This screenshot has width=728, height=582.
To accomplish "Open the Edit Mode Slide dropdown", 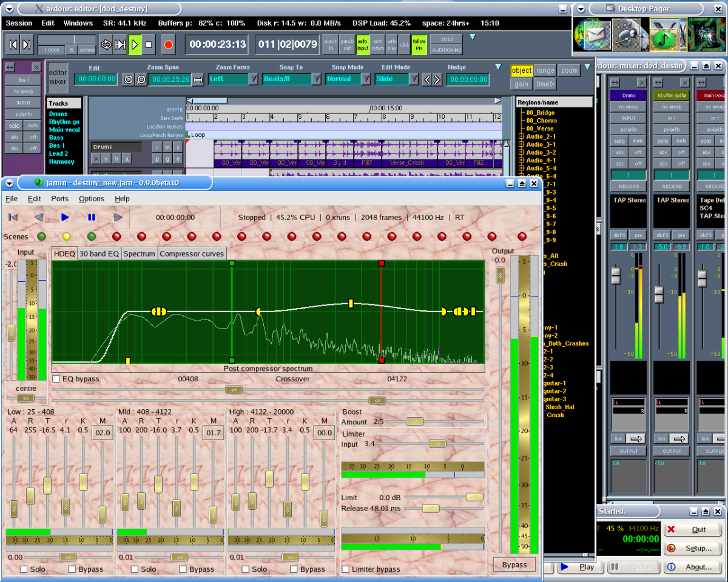I will click(x=413, y=79).
